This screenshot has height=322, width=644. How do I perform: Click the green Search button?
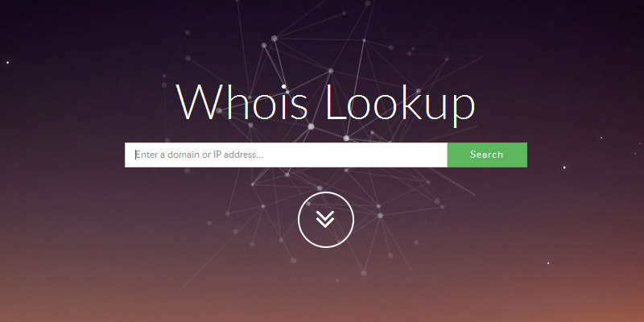pos(487,155)
